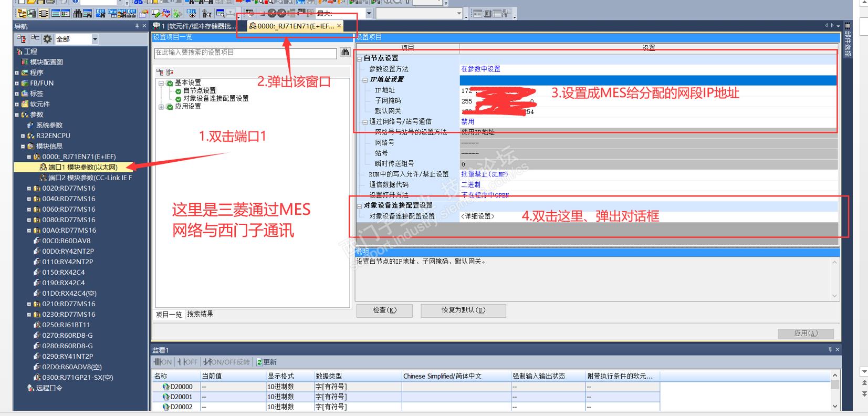Click the 批量禁止(SLMP) value
Viewport: 868px width, 416px height.
coord(484,174)
